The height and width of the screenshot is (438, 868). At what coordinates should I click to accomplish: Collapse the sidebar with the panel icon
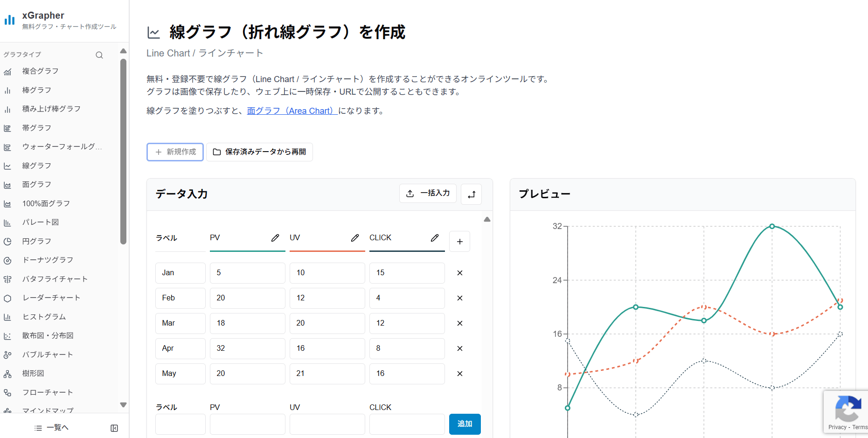pos(114,427)
